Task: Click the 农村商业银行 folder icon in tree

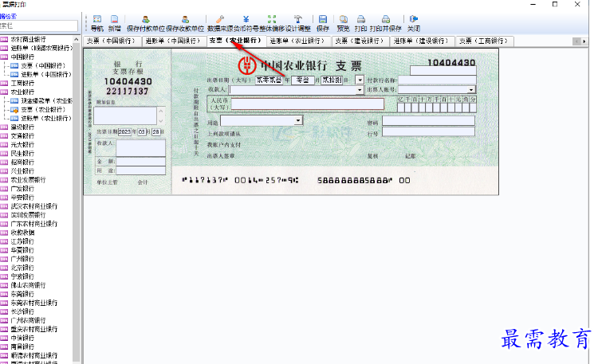Action: coord(4,39)
